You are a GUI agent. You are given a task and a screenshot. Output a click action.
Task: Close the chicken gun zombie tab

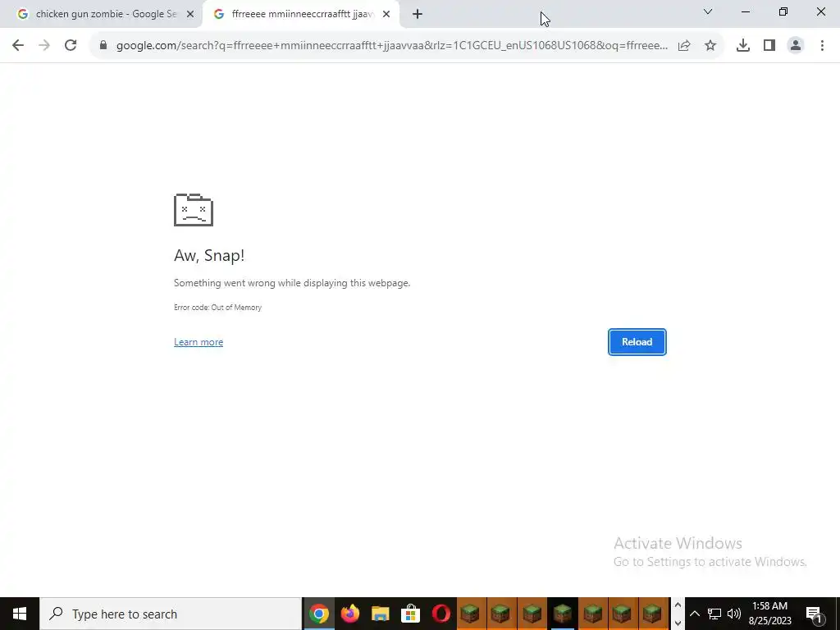point(190,15)
